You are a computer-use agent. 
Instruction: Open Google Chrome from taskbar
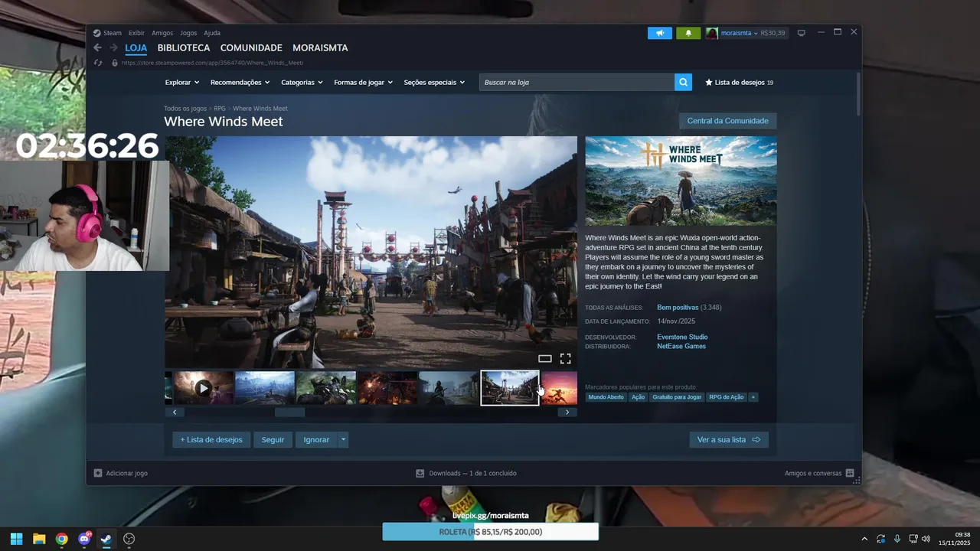tap(61, 539)
